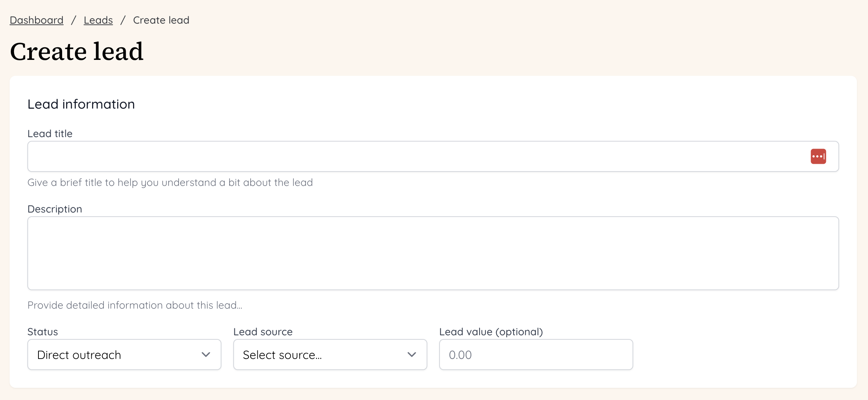868x400 pixels.
Task: Click the 'Lead value (optional)' label
Action: (491, 332)
